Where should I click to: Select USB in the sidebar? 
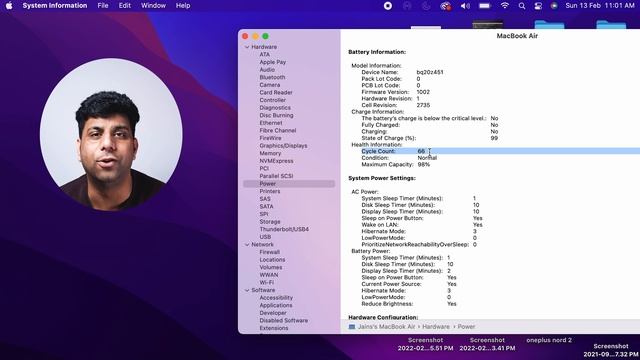click(265, 237)
